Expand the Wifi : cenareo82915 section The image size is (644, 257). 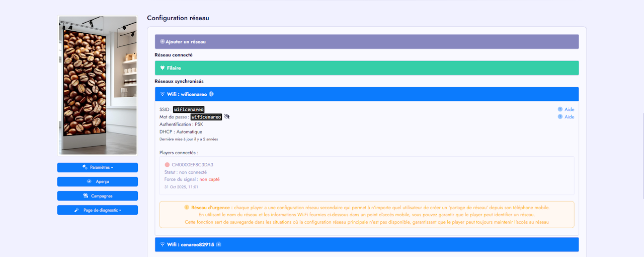tap(367, 244)
